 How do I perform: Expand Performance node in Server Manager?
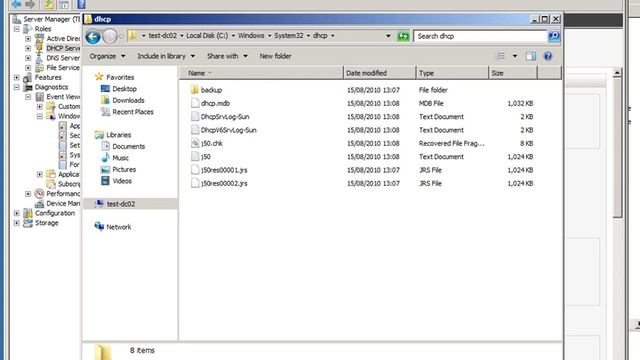pos(28,193)
